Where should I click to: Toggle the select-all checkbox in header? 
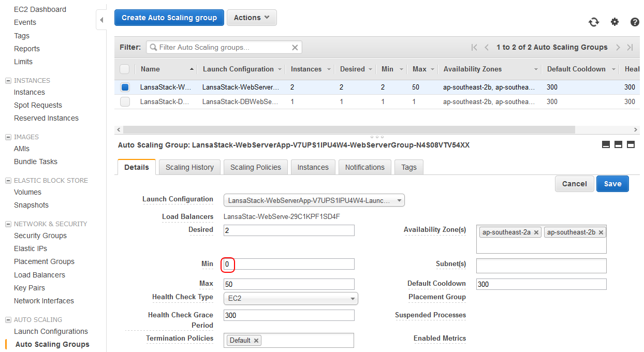[125, 69]
